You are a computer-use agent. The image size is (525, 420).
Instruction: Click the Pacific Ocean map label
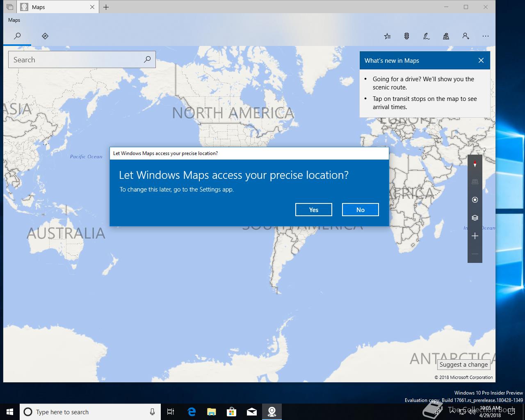pyautogui.click(x=86, y=157)
